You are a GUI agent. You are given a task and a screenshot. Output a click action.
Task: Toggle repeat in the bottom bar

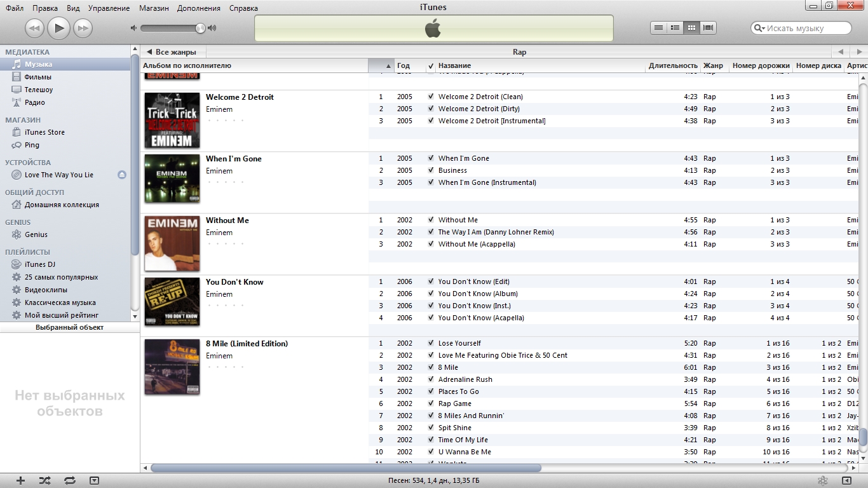70,480
